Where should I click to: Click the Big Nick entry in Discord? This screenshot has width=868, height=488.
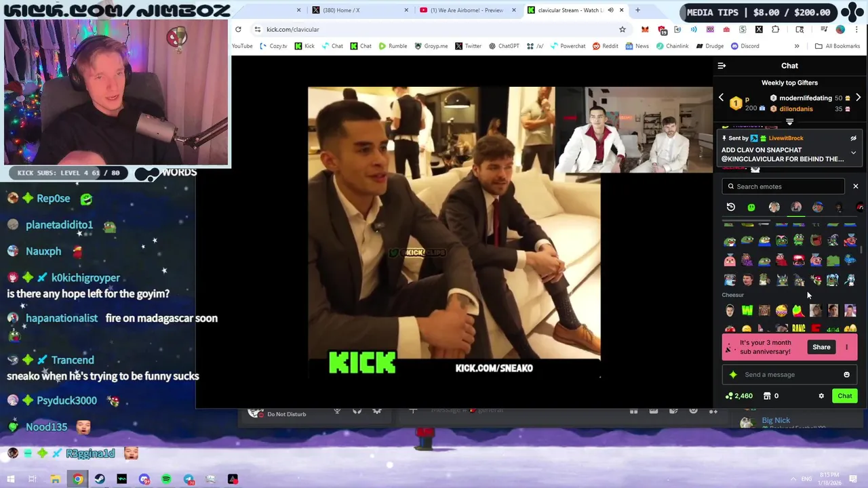776,420
